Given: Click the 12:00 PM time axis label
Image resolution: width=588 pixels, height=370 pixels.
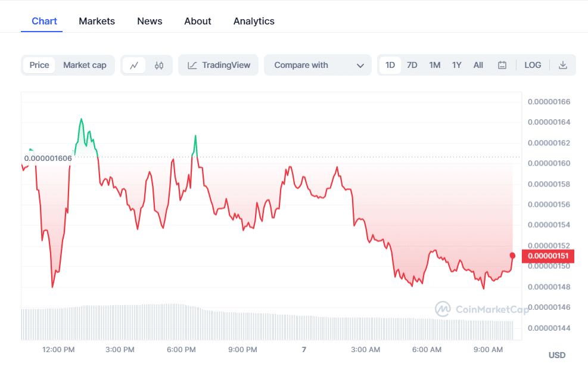Looking at the screenshot, I should coord(58,350).
